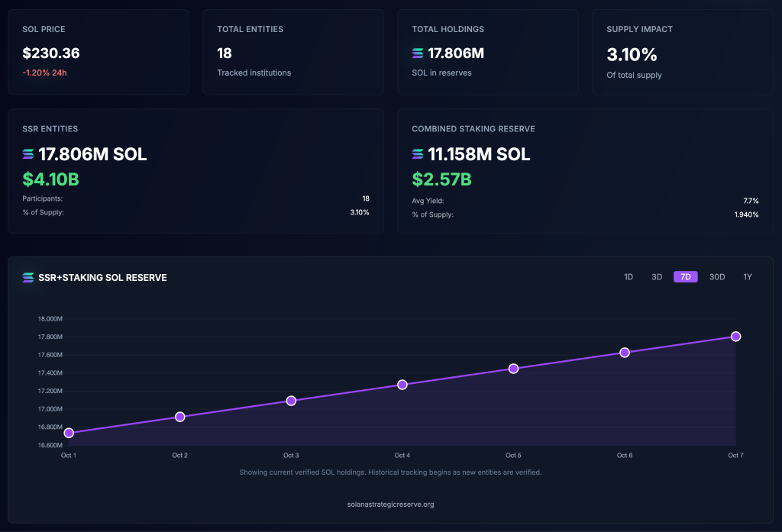Image resolution: width=782 pixels, height=532 pixels.
Task: Click the red -1.20% 24h change indicator
Action: click(x=44, y=72)
